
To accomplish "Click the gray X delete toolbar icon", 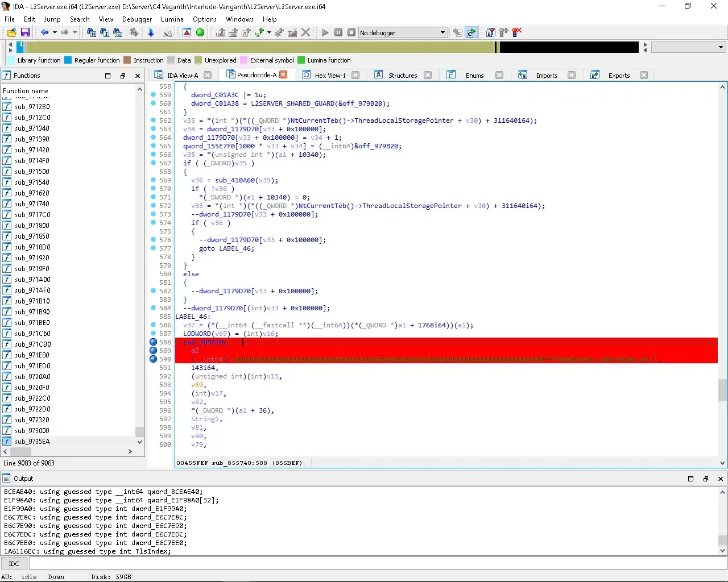I will [x=306, y=32].
